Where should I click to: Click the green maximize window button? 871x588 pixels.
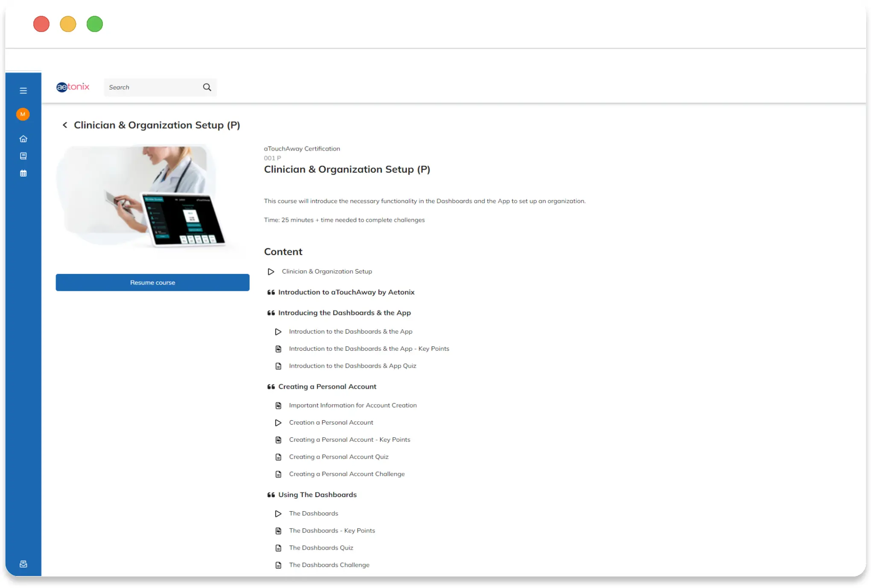pos(95,24)
